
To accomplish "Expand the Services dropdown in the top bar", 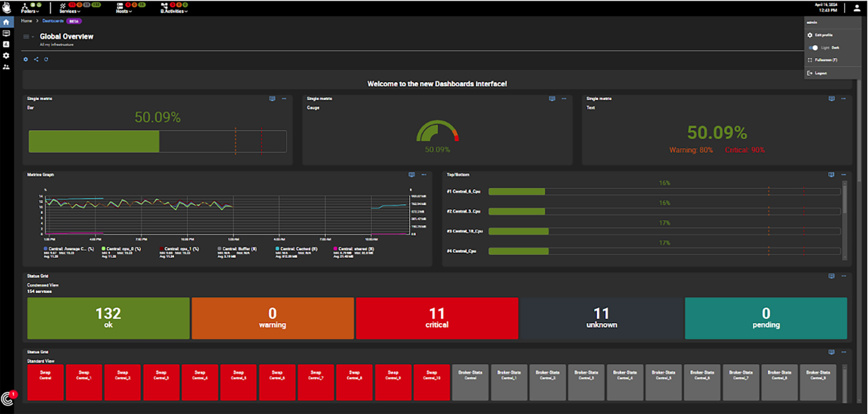I will click(x=69, y=11).
